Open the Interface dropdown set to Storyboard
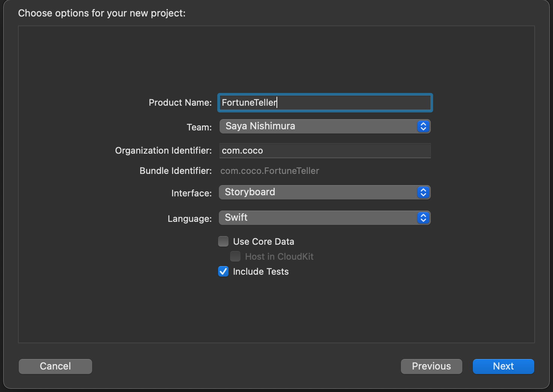The width and height of the screenshot is (553, 392). tap(325, 192)
